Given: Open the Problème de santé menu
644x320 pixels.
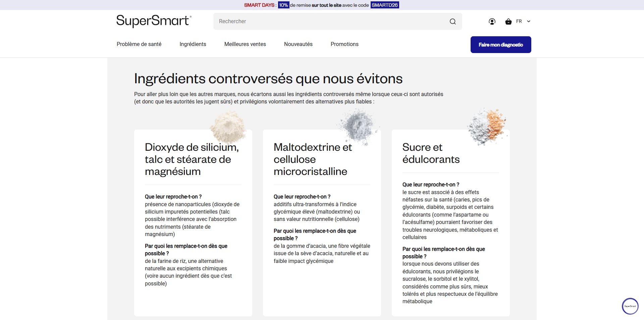Looking at the screenshot, I should pyautogui.click(x=139, y=44).
